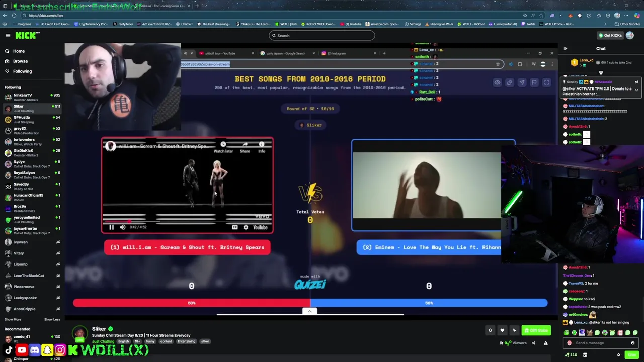Click the Send a message input
This screenshot has height=362, width=644.
point(601,343)
